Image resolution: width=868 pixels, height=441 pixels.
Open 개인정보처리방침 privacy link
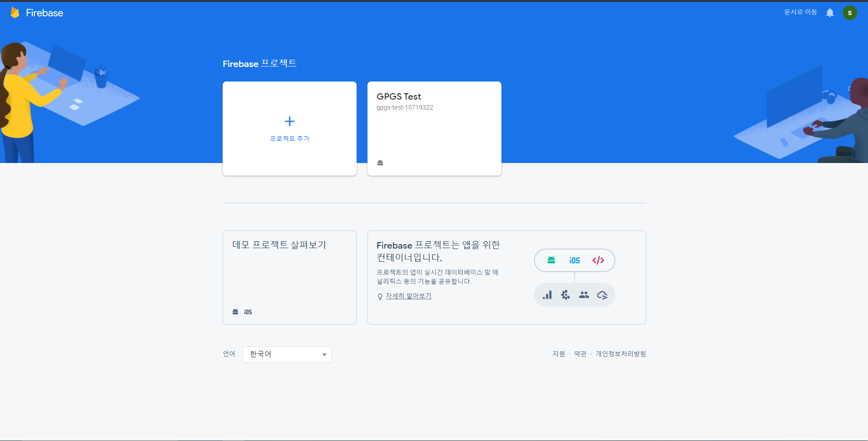click(620, 354)
